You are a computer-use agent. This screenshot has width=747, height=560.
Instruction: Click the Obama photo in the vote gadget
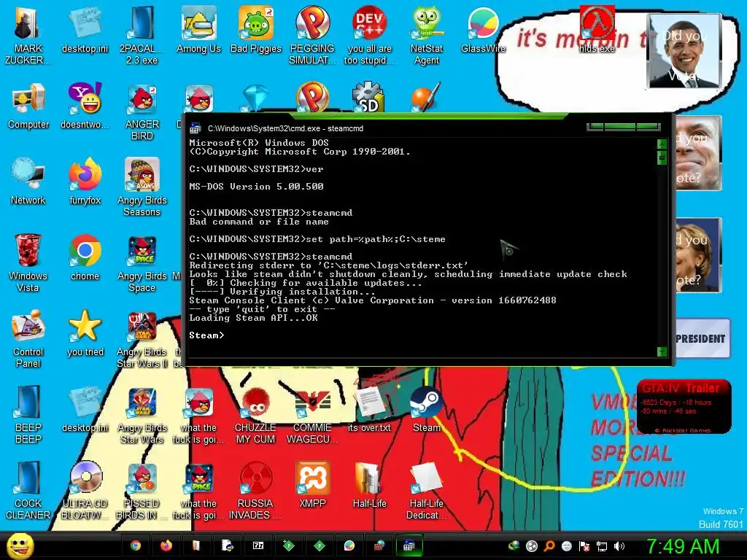pyautogui.click(x=684, y=51)
